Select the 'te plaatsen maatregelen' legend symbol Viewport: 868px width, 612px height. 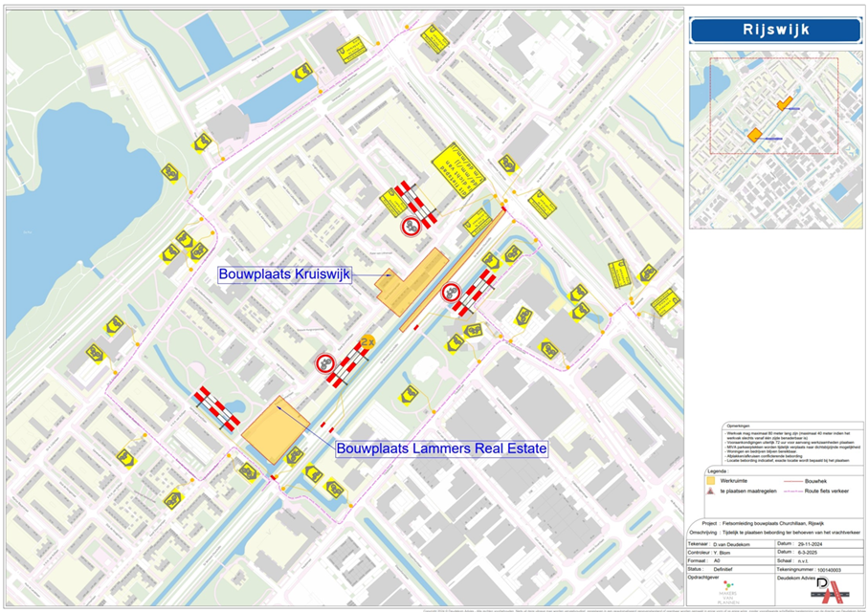(x=709, y=490)
